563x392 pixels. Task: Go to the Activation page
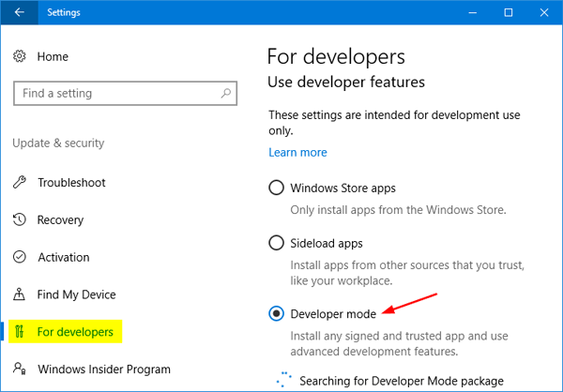(x=64, y=257)
